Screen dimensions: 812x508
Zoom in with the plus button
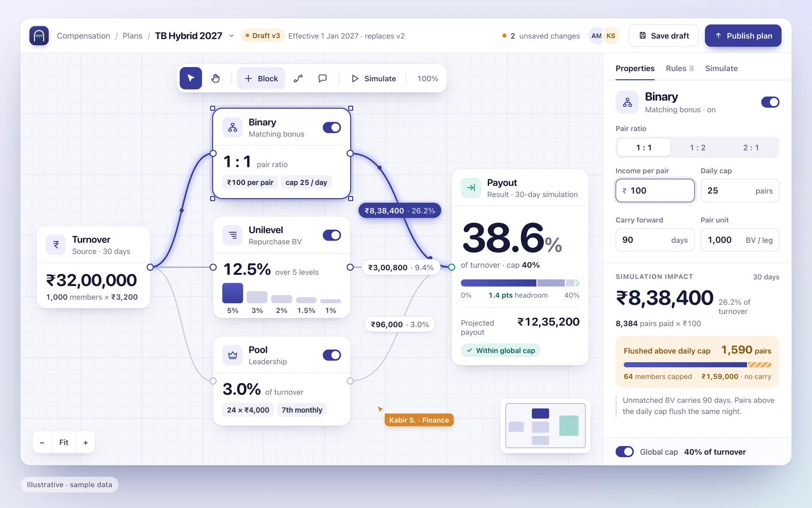[86, 442]
